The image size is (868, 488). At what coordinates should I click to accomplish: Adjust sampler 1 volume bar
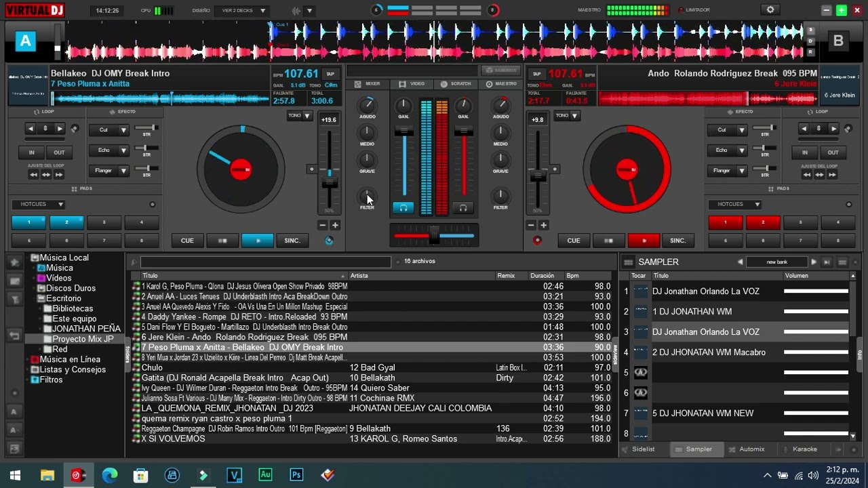[x=816, y=291]
